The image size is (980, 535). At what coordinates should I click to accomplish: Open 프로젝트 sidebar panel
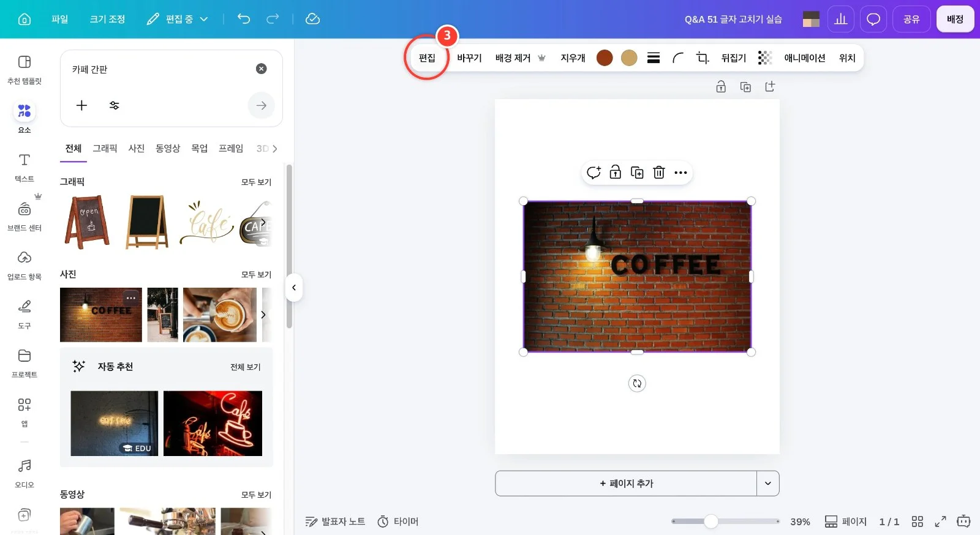click(24, 364)
